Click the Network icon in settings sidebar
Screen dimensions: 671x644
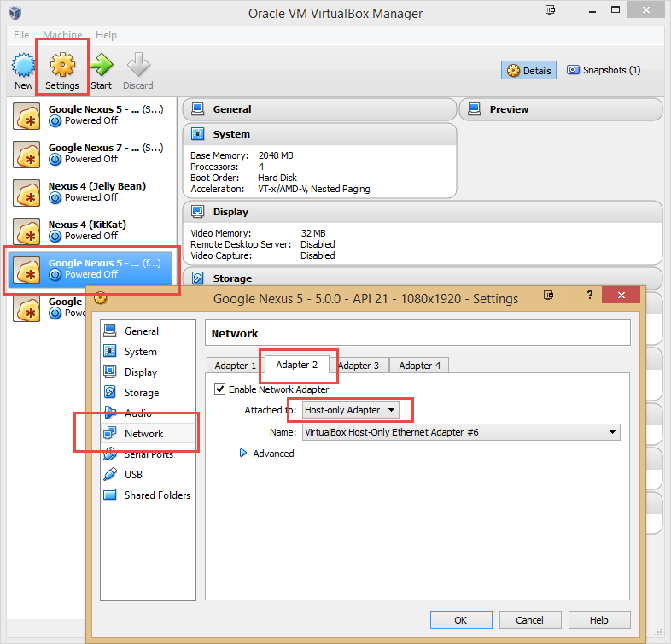click(x=110, y=433)
